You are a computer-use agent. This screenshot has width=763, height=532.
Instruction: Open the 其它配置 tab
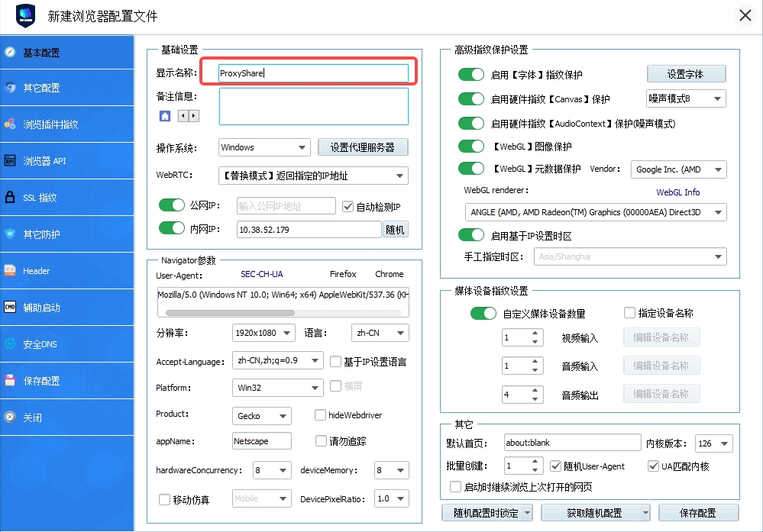[x=66, y=88]
